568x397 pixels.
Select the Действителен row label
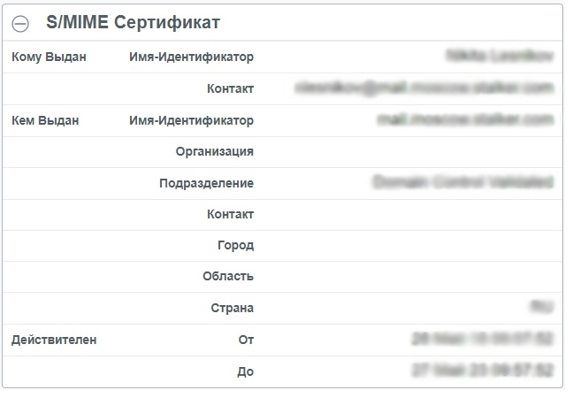tap(54, 340)
